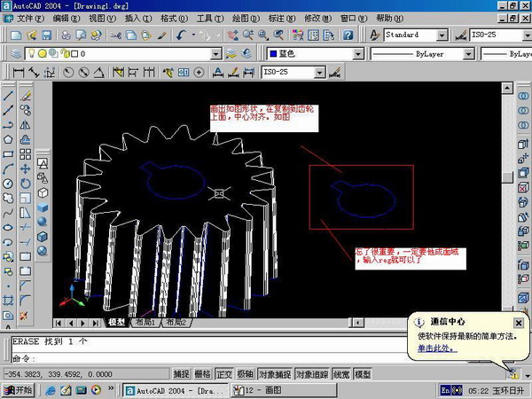Click the last layout tab arrow button

pyautogui.click(x=96, y=323)
